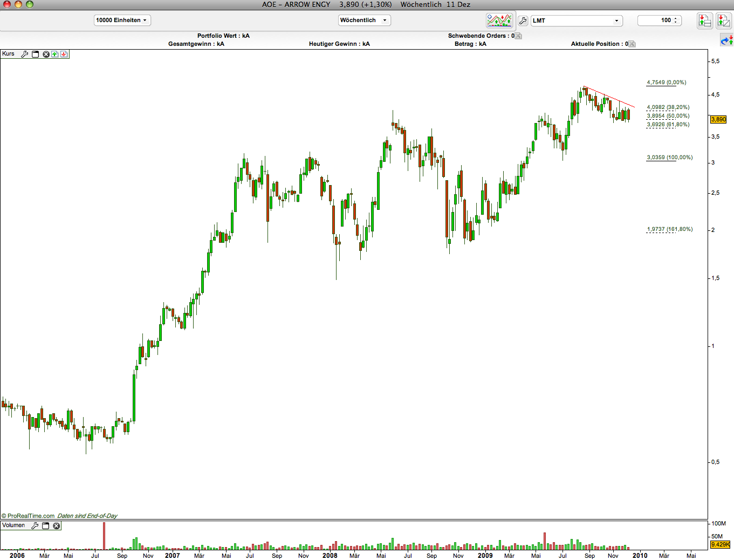Close position icon next to Aktuelle Position

tap(632, 44)
